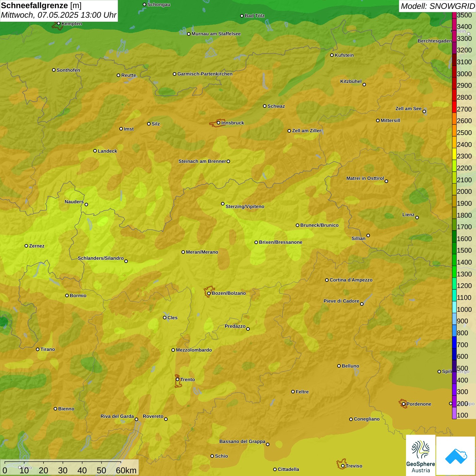This screenshot has width=476, height=476.
Task: Select the Steinach am Brenner marker dot
Action: [228, 161]
